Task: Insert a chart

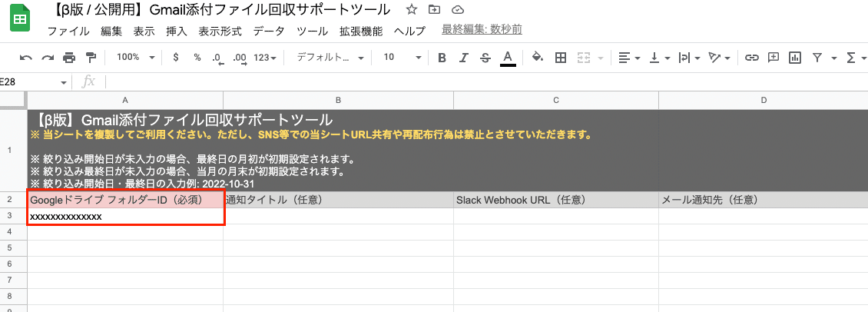Action: click(x=795, y=57)
